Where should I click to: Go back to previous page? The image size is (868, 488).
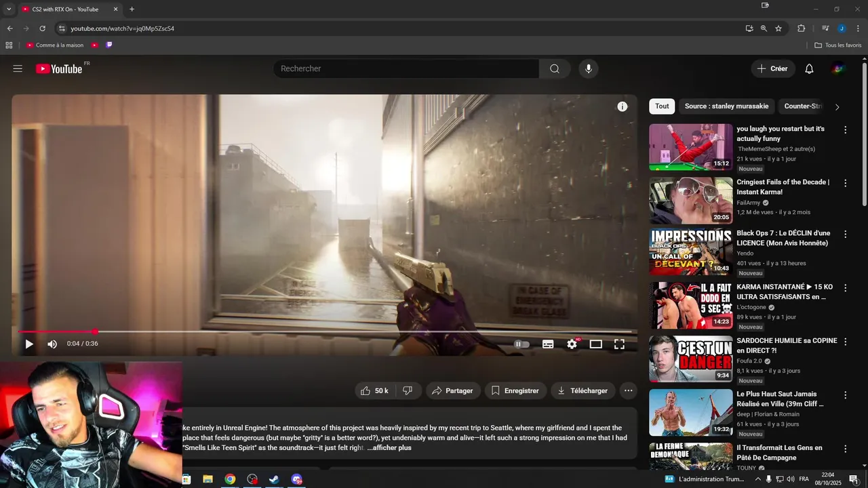click(9, 28)
